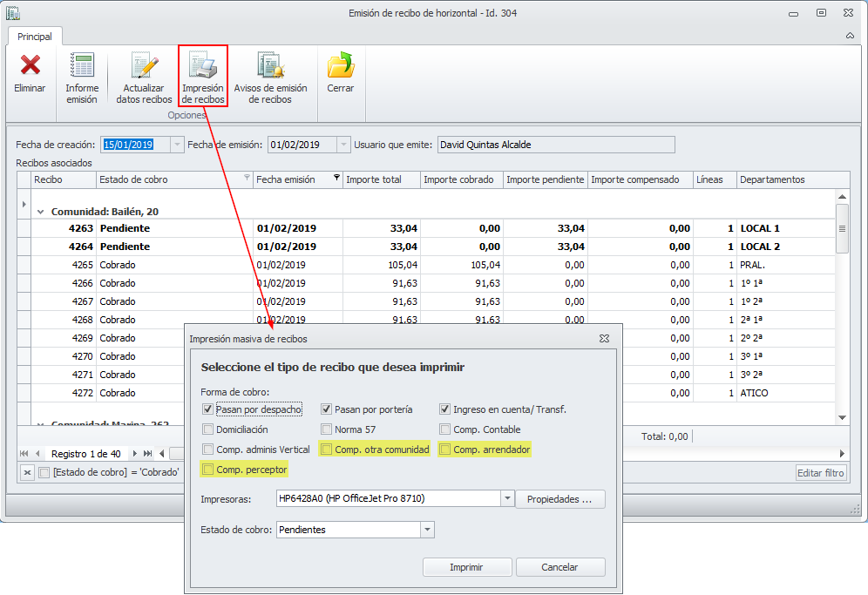Click the Editar filtro button
Screen dimensions: 868x595
(820, 472)
